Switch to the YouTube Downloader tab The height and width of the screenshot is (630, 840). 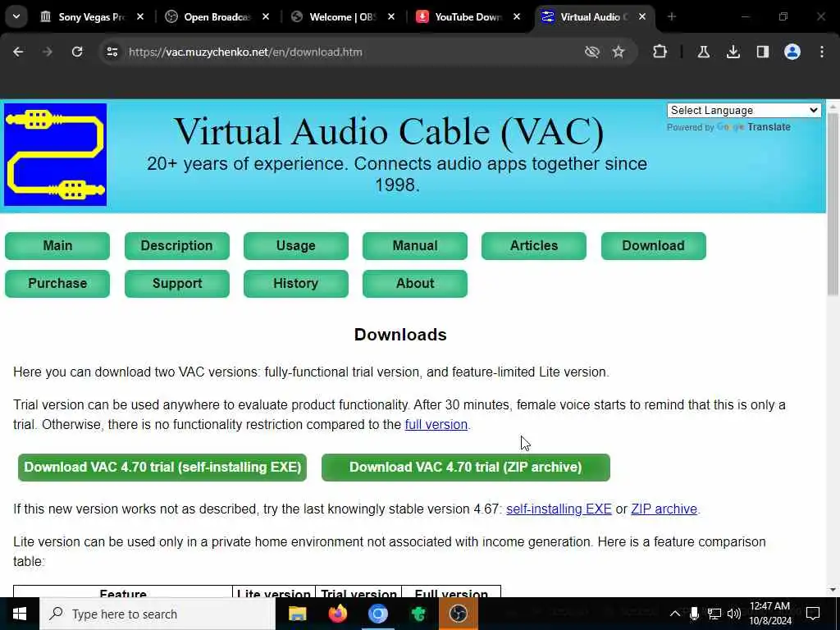point(467,17)
